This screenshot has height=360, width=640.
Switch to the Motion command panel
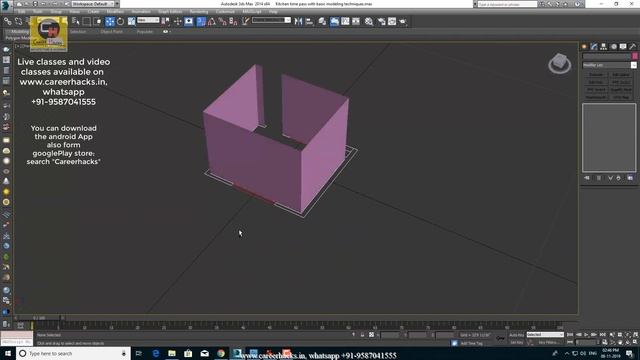(613, 47)
